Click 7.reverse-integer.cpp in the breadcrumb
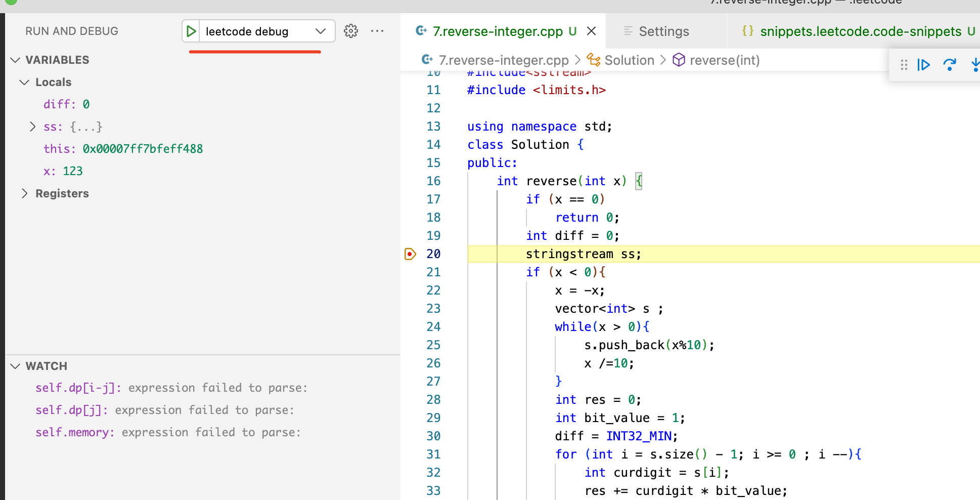 click(504, 60)
